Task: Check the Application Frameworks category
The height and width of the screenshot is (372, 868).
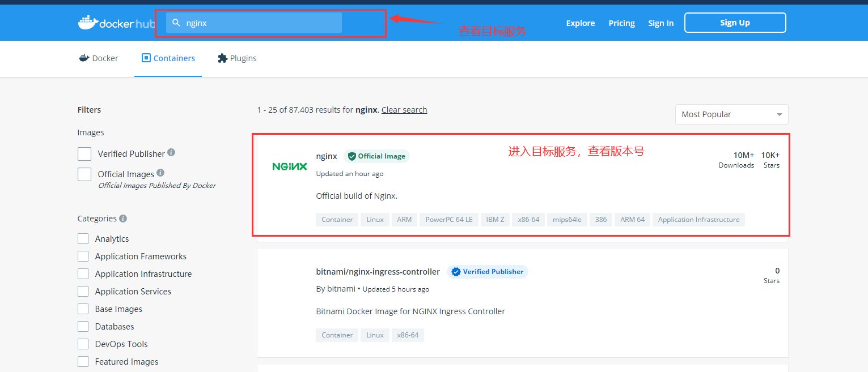Action: pos(83,256)
